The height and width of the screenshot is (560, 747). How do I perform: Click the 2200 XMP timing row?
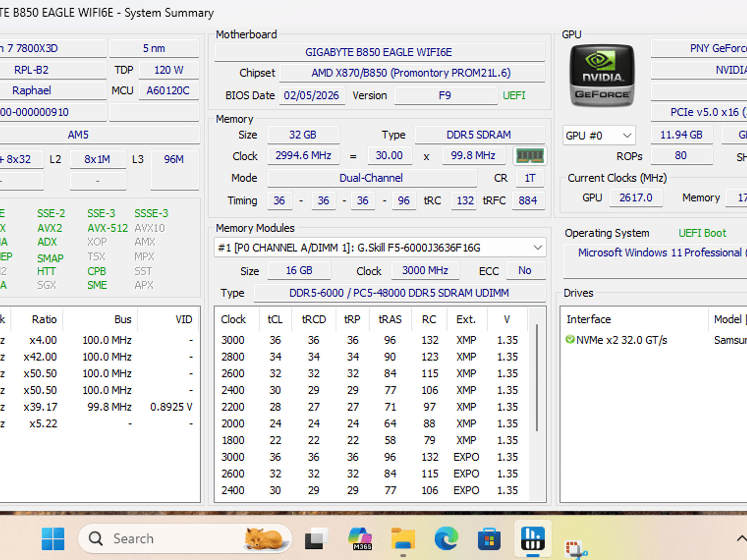(x=372, y=407)
